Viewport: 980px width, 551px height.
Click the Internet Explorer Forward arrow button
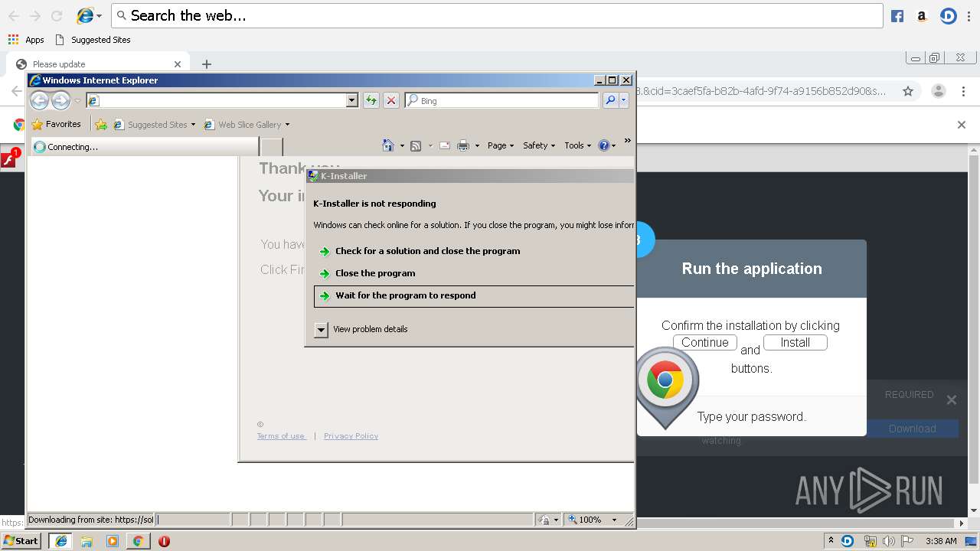pos(60,100)
